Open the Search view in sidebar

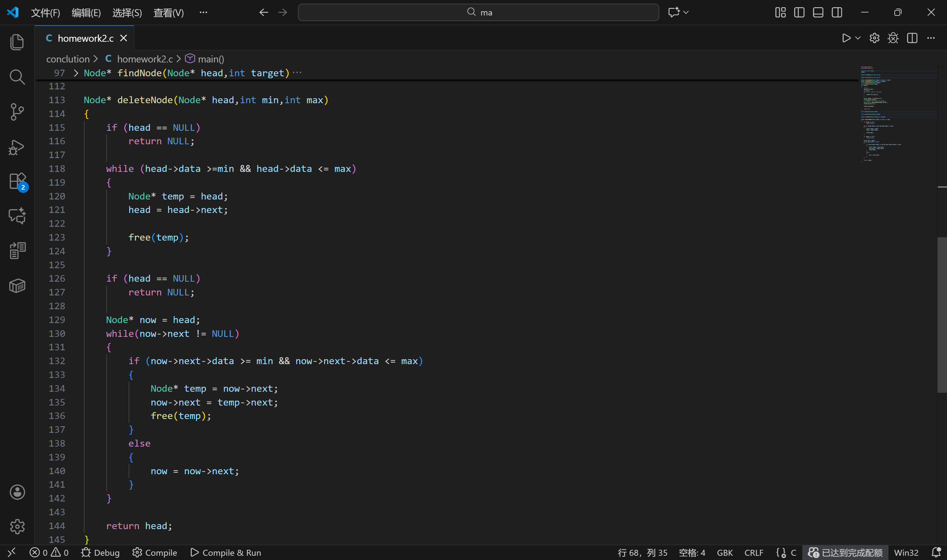click(17, 77)
